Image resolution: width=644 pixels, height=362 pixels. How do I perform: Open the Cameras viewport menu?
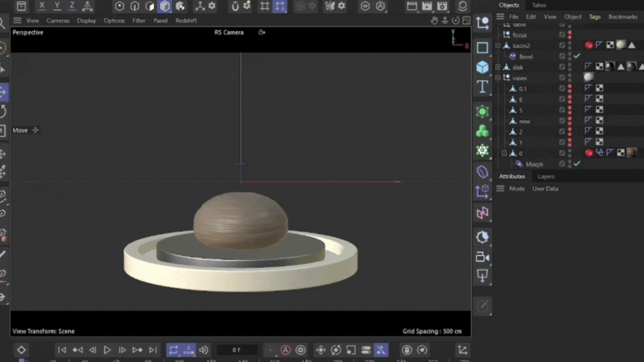[x=58, y=20]
